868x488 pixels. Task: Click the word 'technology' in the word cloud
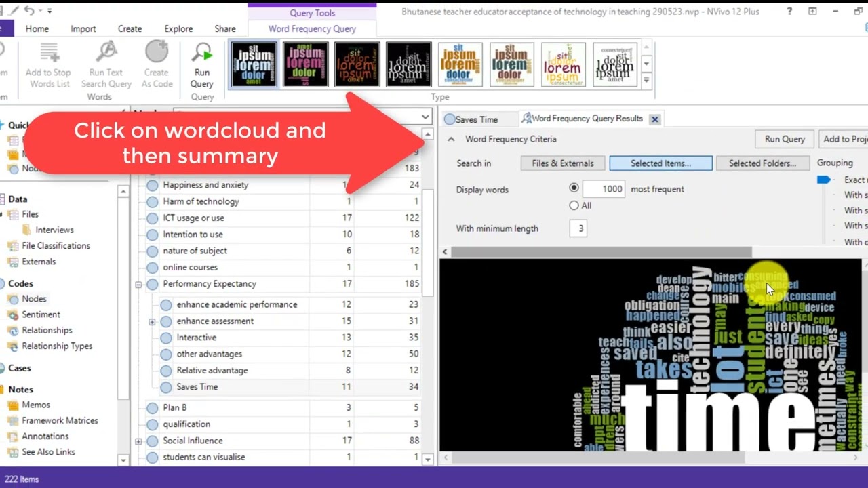[701, 330]
